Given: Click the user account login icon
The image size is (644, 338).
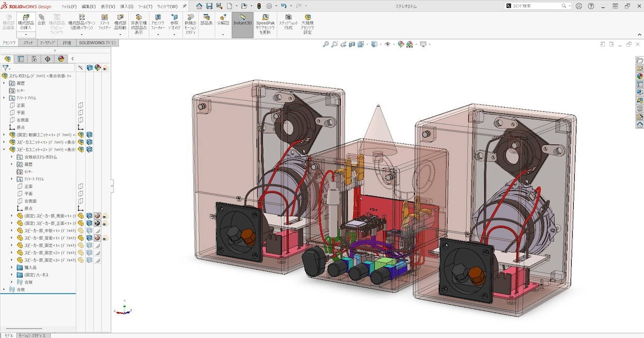Looking at the screenshot, I should pos(579,6).
